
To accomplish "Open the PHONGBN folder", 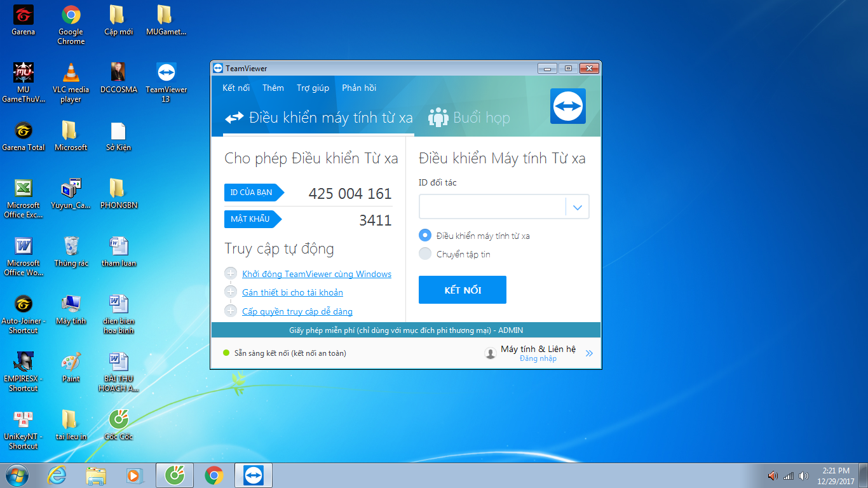I will click(x=119, y=194).
